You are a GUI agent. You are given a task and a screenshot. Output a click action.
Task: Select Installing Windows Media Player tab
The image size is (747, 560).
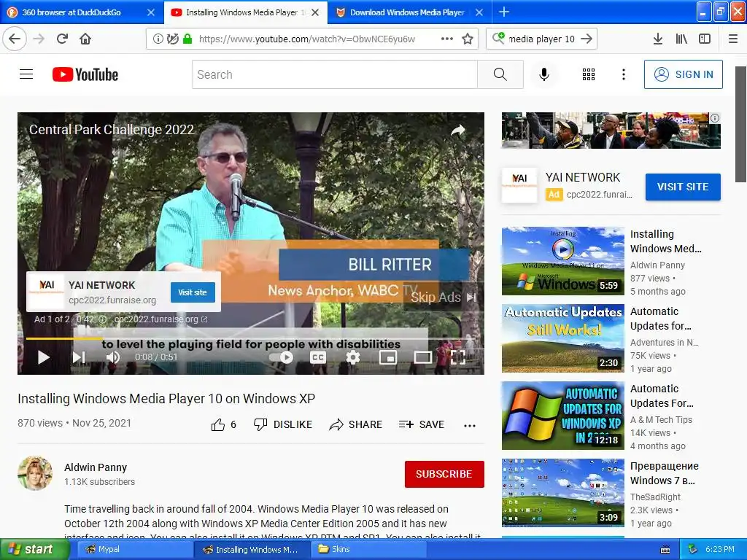241,12
